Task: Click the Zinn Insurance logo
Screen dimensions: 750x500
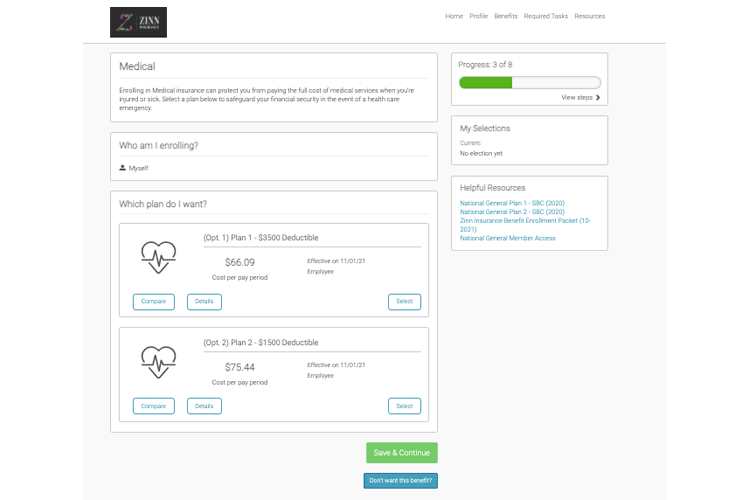Action: [x=138, y=22]
